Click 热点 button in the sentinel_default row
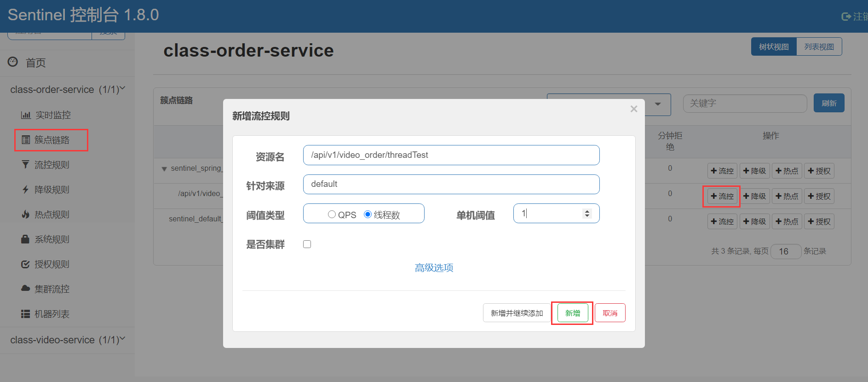The width and height of the screenshot is (868, 382). click(x=787, y=221)
